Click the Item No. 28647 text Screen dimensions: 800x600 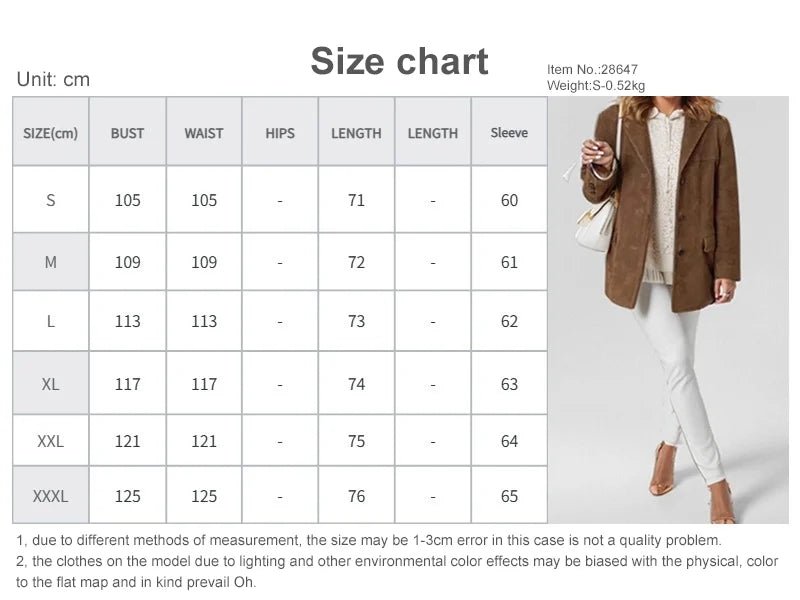592,69
